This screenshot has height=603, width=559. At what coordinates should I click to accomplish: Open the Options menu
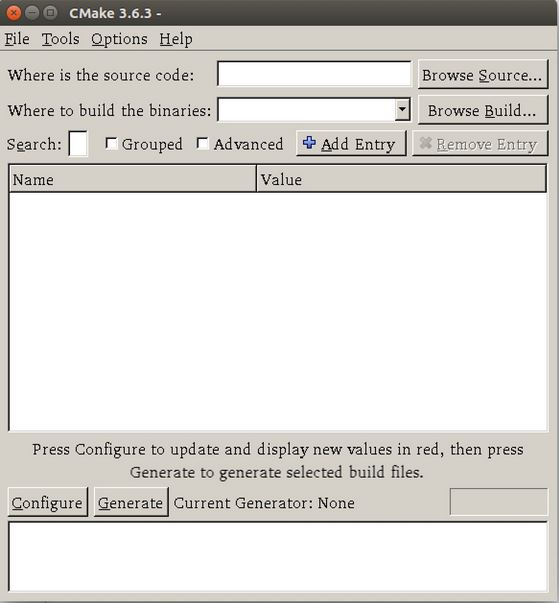119,39
